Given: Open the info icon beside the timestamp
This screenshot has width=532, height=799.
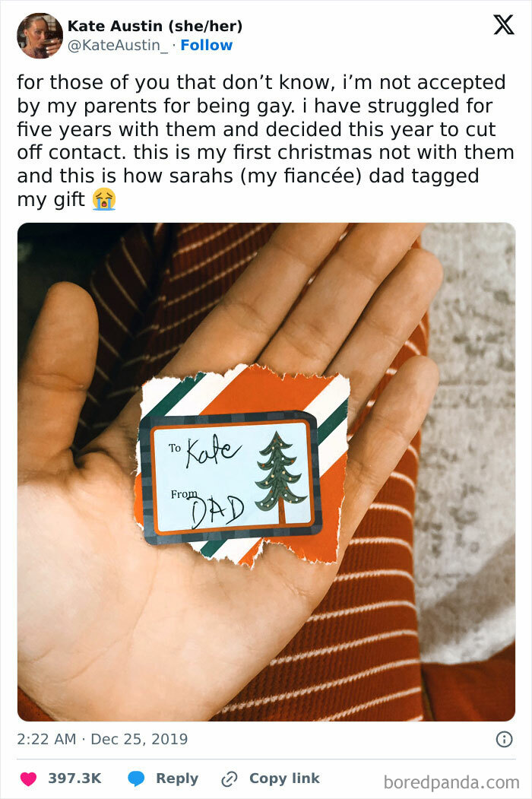Looking at the screenshot, I should [x=504, y=739].
